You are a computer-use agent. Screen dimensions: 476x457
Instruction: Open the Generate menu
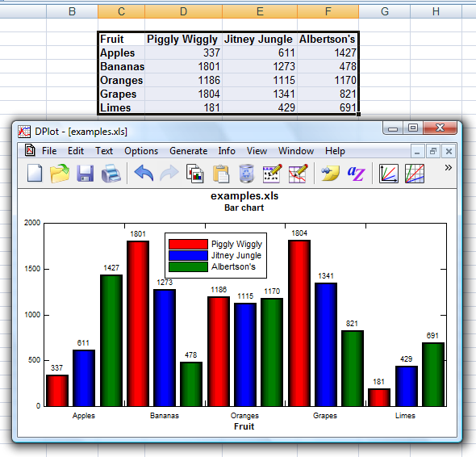coord(188,151)
